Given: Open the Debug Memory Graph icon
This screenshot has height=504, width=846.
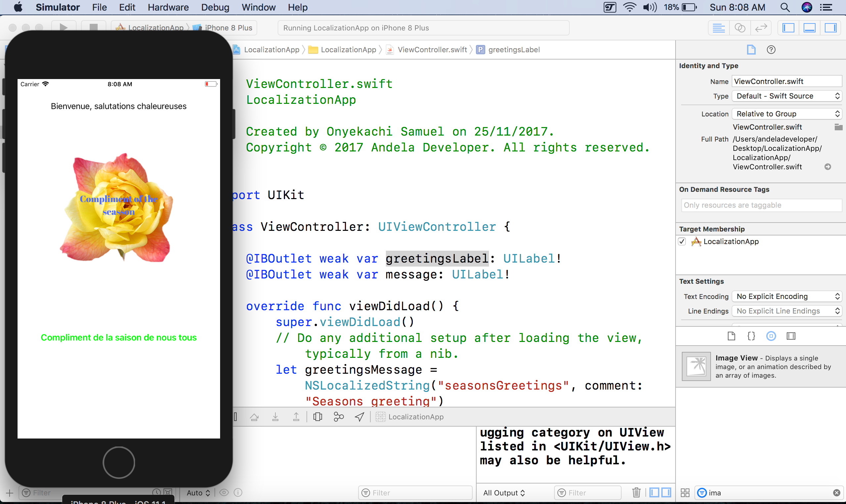Looking at the screenshot, I should (339, 417).
